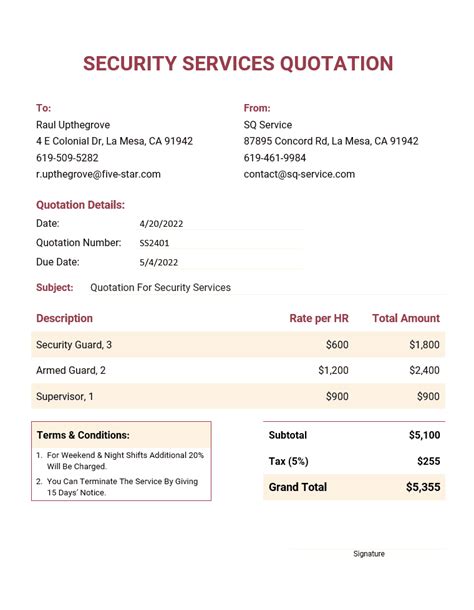Click the Due Date field 5/4/2022

coord(221,262)
